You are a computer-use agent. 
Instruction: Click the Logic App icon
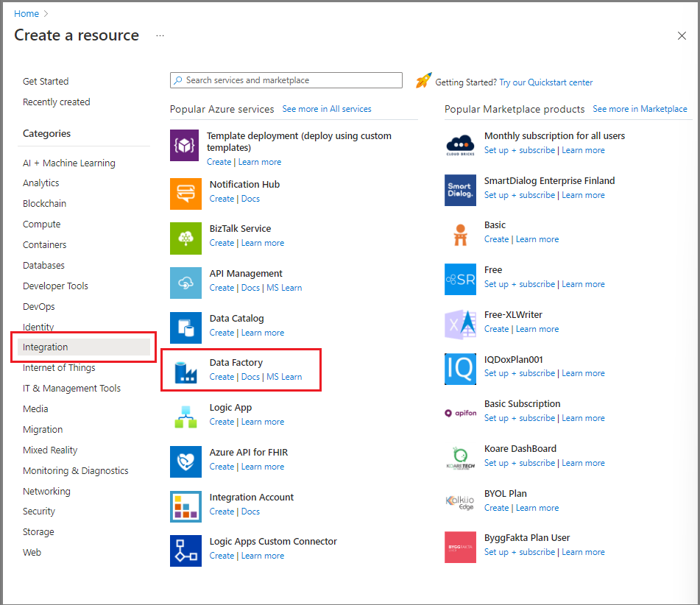coord(185,414)
